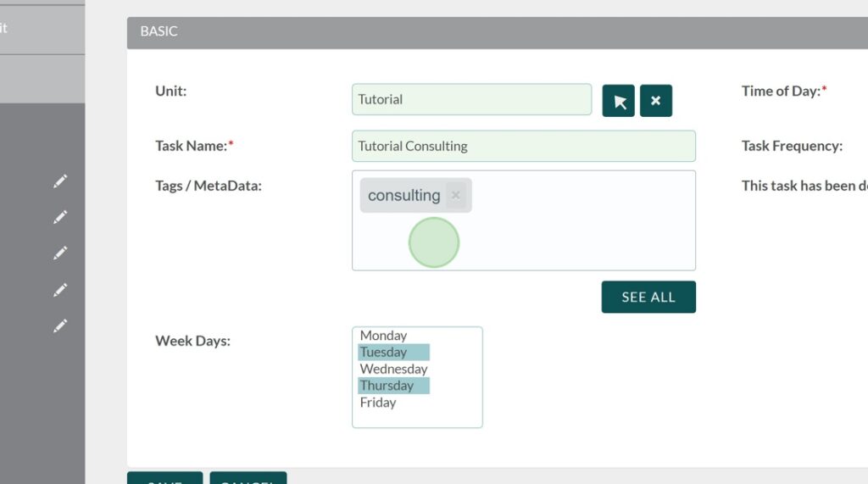Clear the Unit field with the X button
The width and height of the screenshot is (868, 484).
tap(655, 101)
